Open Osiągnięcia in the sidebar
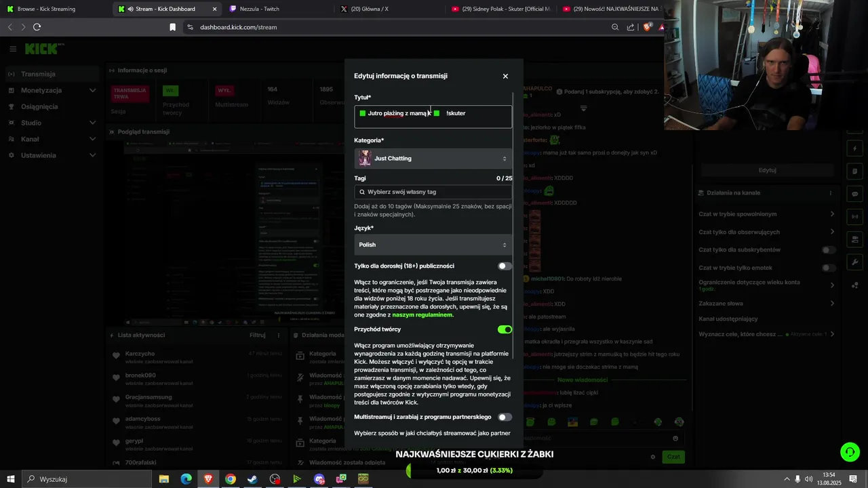The height and width of the screenshot is (488, 868). [51, 106]
